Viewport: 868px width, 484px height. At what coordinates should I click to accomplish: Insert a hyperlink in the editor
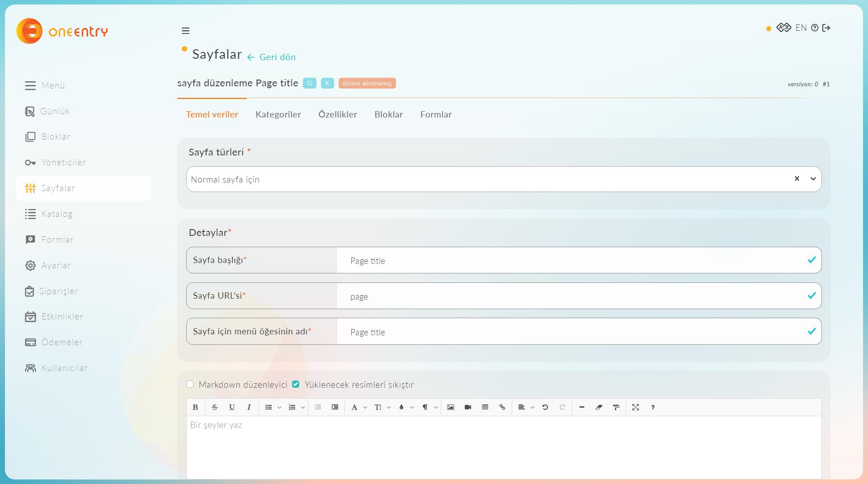(502, 407)
